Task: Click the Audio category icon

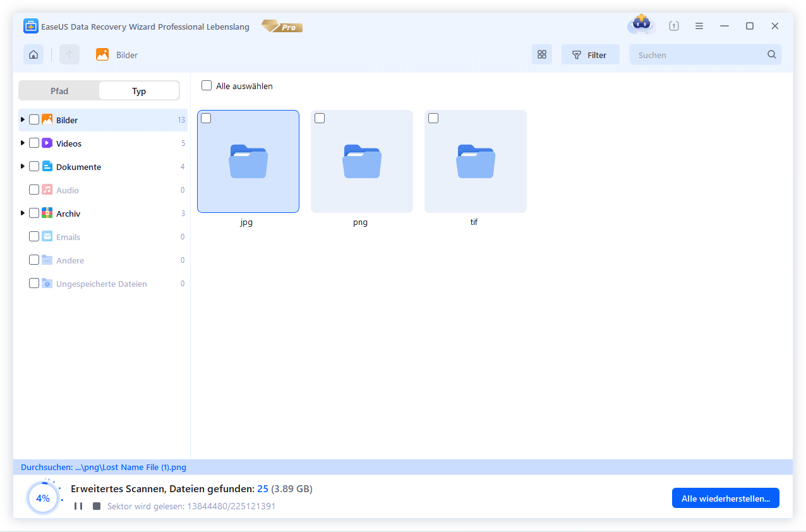Action: pos(47,190)
